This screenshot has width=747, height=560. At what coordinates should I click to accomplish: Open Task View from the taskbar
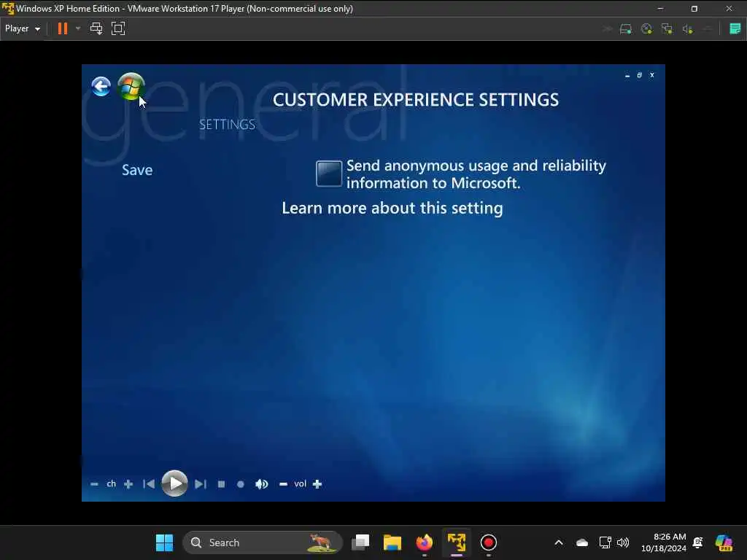click(x=360, y=542)
